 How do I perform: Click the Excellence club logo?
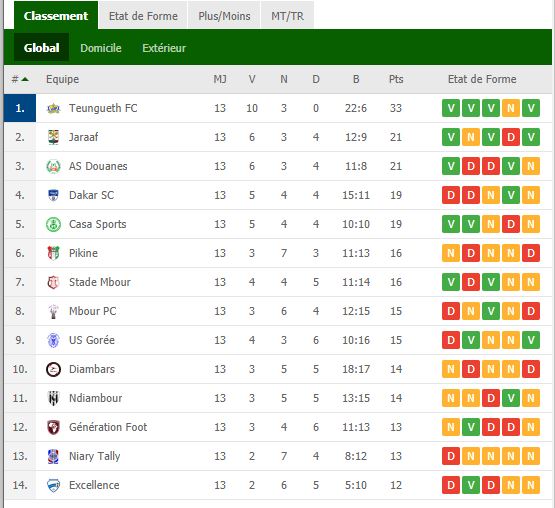[53, 485]
